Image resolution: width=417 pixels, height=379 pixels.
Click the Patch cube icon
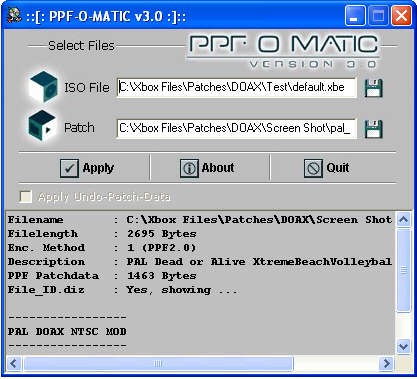click(x=42, y=125)
